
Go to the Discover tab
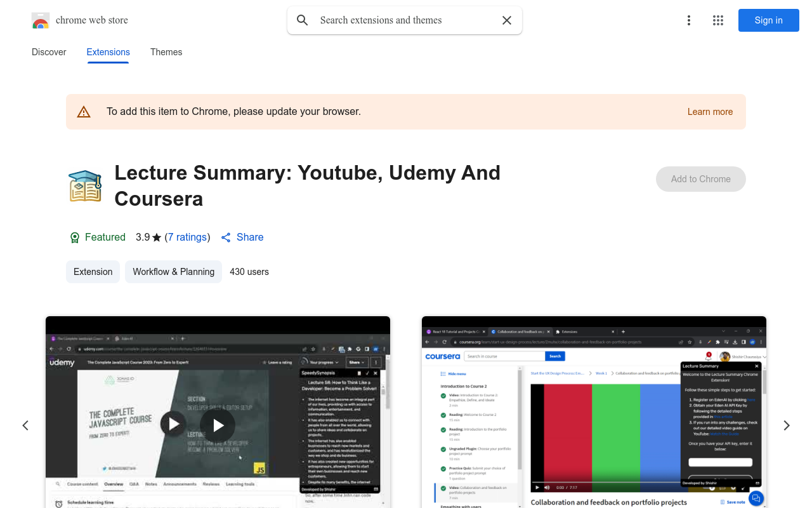pyautogui.click(x=49, y=52)
